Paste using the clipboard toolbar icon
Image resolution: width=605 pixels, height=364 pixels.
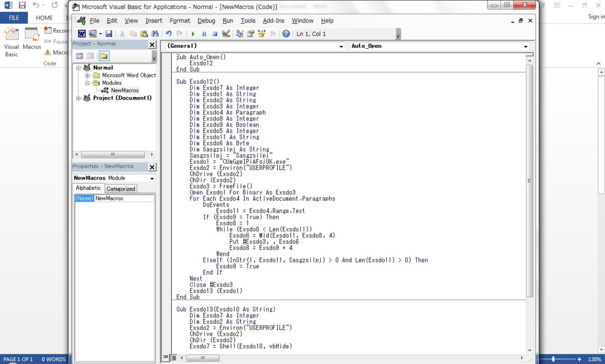(144, 34)
